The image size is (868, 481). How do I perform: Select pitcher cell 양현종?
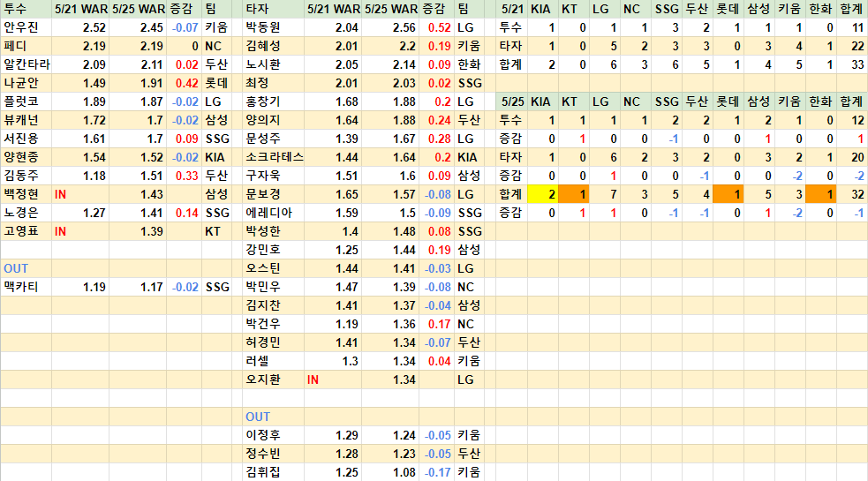point(26,157)
